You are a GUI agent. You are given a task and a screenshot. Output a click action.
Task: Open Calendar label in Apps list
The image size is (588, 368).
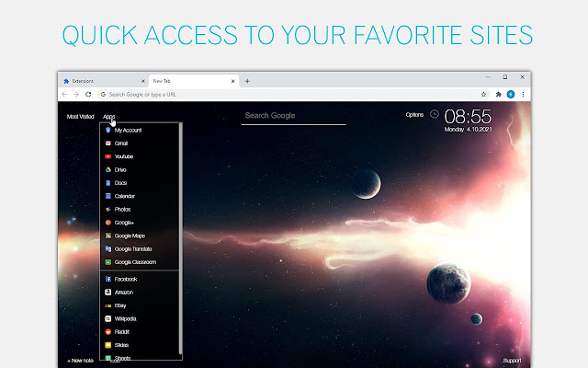point(125,196)
